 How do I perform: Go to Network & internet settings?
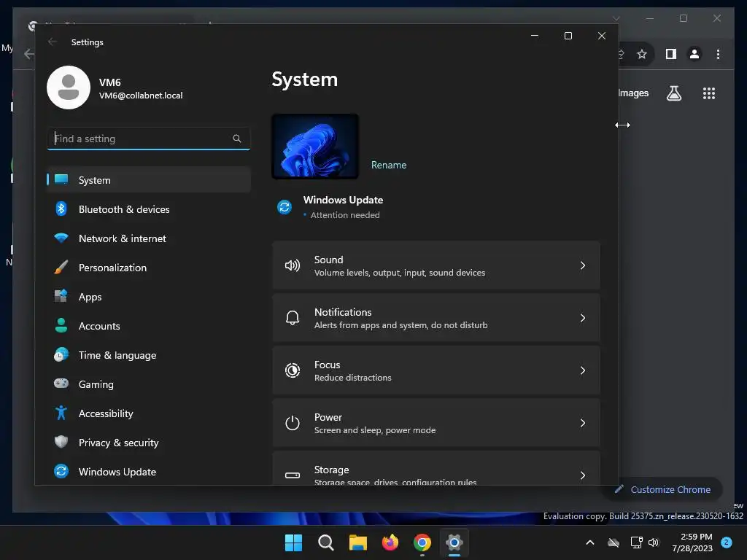[149, 238]
